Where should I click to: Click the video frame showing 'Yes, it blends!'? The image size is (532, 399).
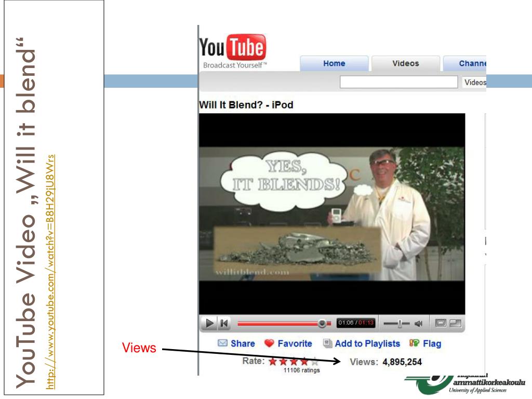pyautogui.click(x=332, y=214)
